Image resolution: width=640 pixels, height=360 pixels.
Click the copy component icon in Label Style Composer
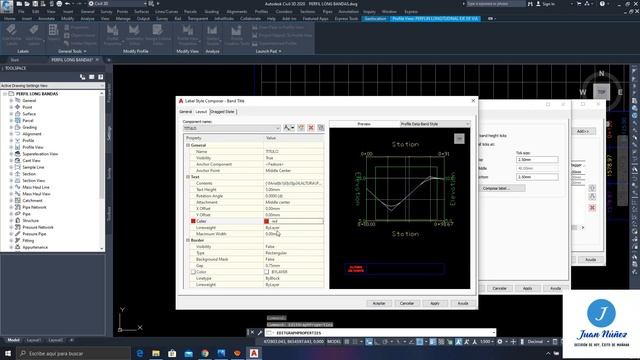coord(301,128)
